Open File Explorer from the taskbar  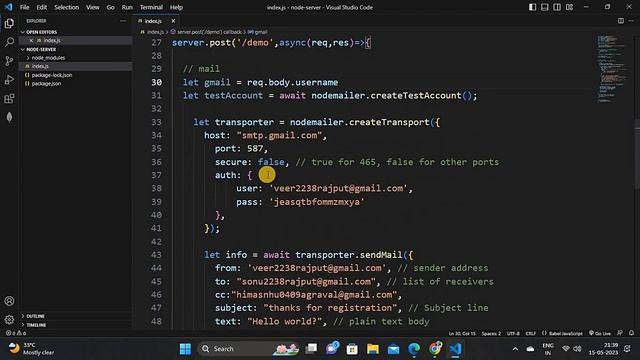pos(373,349)
